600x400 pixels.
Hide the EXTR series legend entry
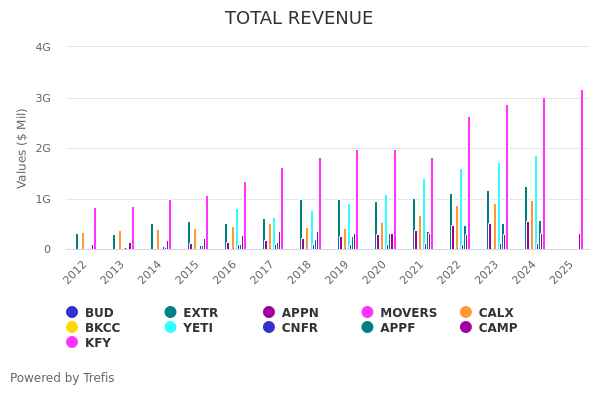click(x=200, y=313)
